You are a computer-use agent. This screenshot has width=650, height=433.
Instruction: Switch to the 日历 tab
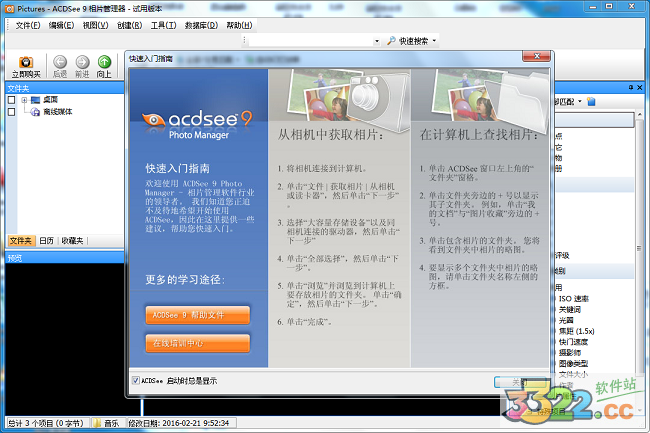coord(46,241)
